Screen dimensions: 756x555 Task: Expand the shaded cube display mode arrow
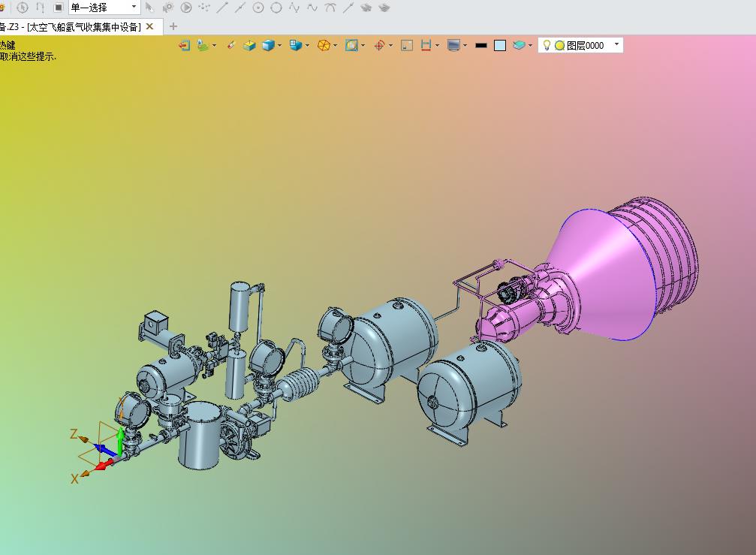point(279,46)
